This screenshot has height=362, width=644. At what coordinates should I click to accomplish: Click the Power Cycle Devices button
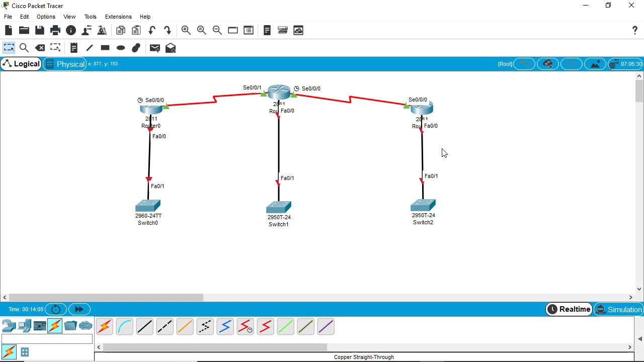click(56, 309)
